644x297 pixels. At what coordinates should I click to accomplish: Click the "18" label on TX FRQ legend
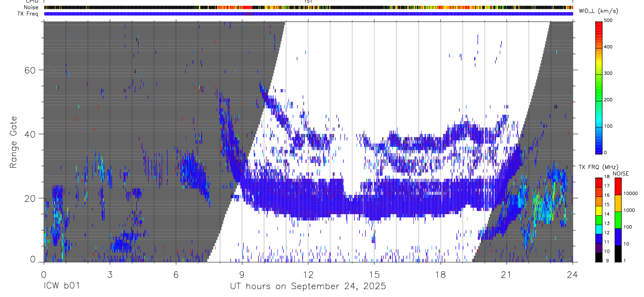607,177
